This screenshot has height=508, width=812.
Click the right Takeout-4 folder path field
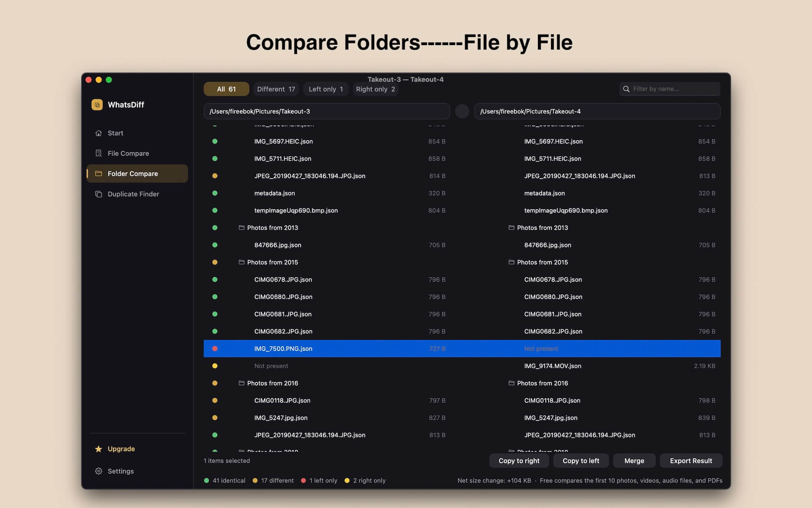[597, 111]
